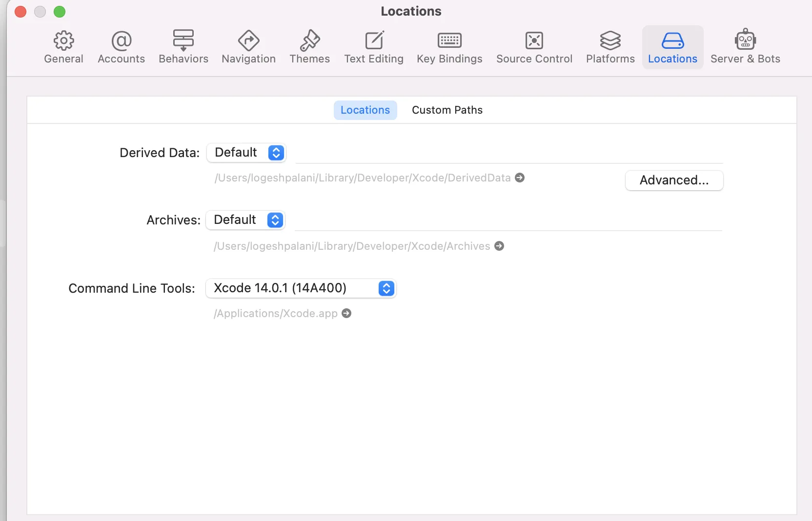Close the Locations preferences window
Screen dimensions: 812x521
click(20, 12)
